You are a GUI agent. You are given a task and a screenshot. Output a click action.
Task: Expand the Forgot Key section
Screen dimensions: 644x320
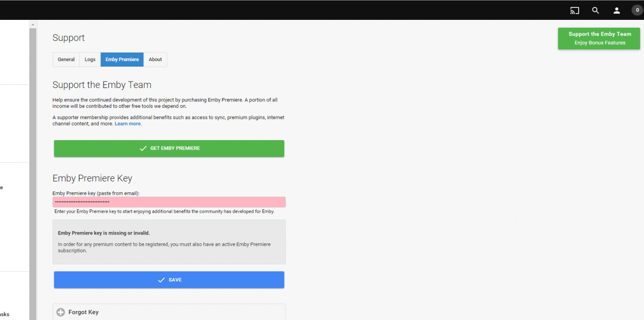[x=169, y=312]
